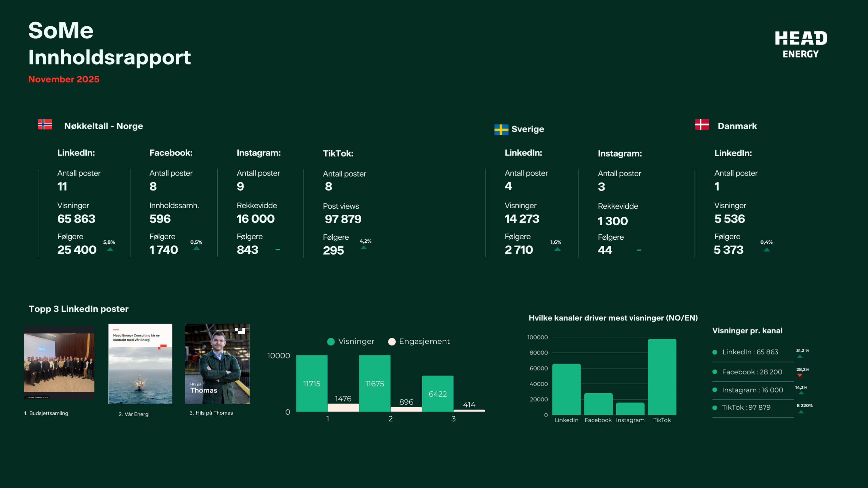
Task: Select the TikTok bar in channel chart
Action: [662, 377]
